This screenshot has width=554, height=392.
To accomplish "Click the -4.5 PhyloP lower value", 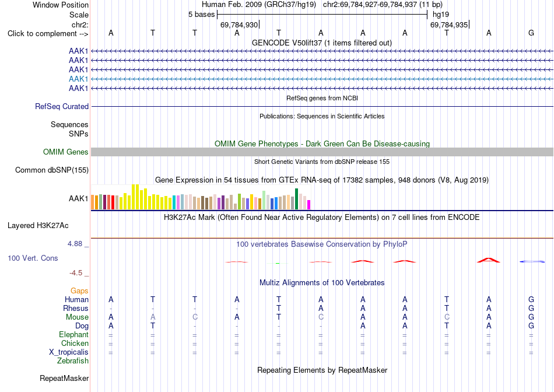I will click(x=76, y=273).
